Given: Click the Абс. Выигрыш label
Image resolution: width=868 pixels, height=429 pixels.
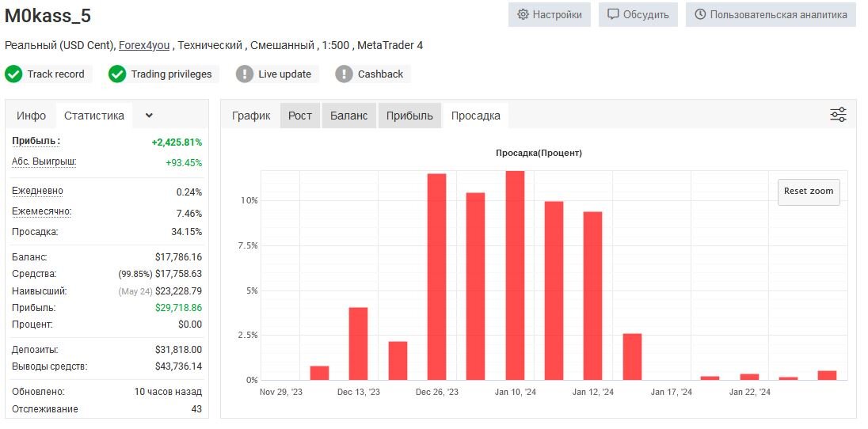Looking at the screenshot, I should pyautogui.click(x=44, y=161).
